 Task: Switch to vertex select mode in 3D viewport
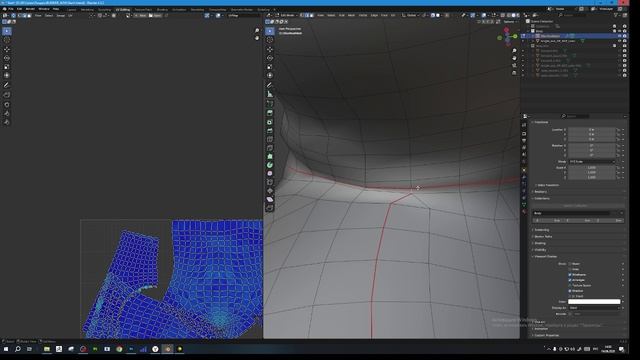[x=302, y=15]
